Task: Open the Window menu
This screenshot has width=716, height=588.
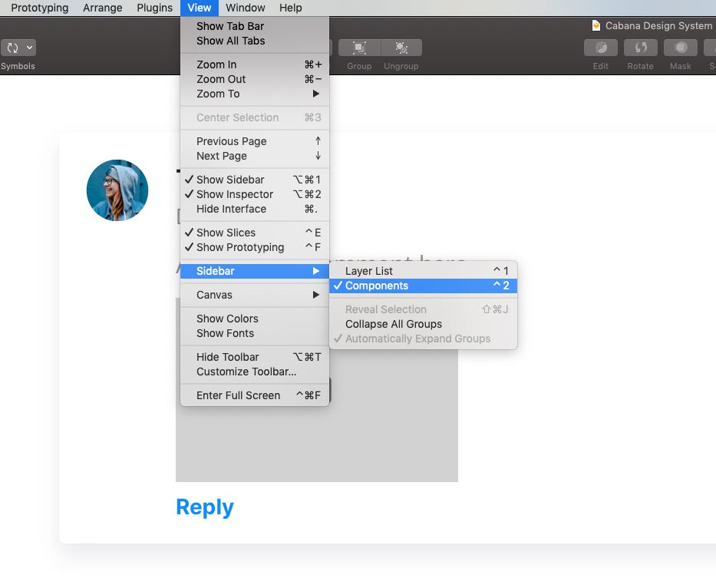Action: (x=246, y=8)
